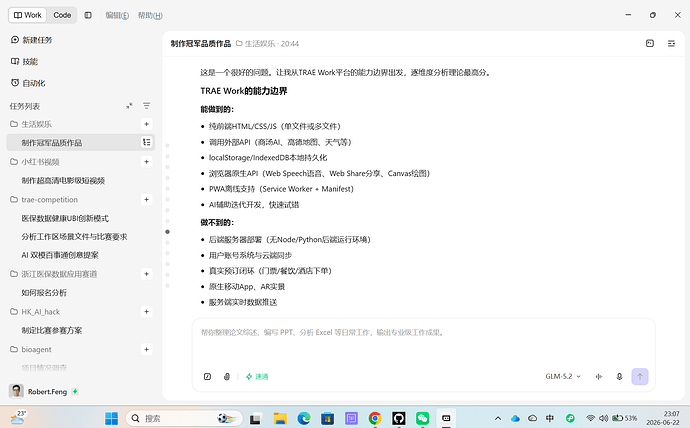Open the 如何报名分析 task

point(44,293)
